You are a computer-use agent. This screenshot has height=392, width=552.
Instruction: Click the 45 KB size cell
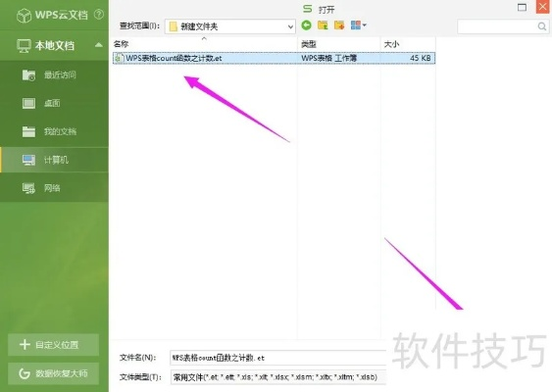pos(420,58)
